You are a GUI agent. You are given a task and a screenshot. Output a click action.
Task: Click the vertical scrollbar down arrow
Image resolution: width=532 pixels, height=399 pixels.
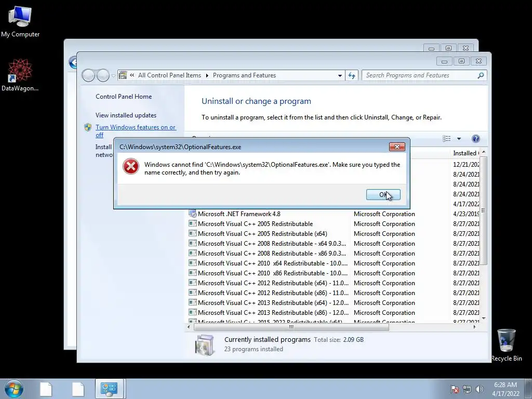point(484,318)
